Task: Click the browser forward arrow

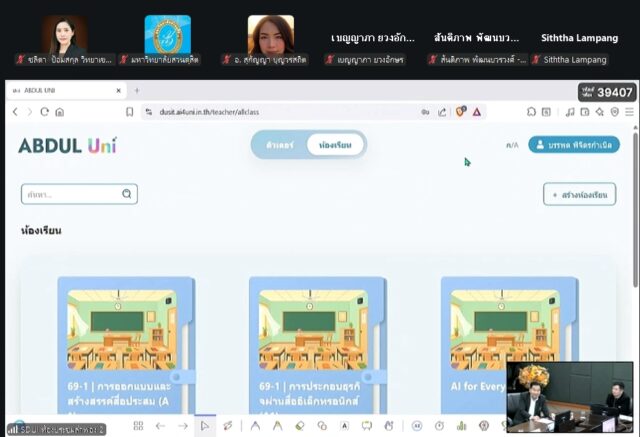Action: (29, 112)
